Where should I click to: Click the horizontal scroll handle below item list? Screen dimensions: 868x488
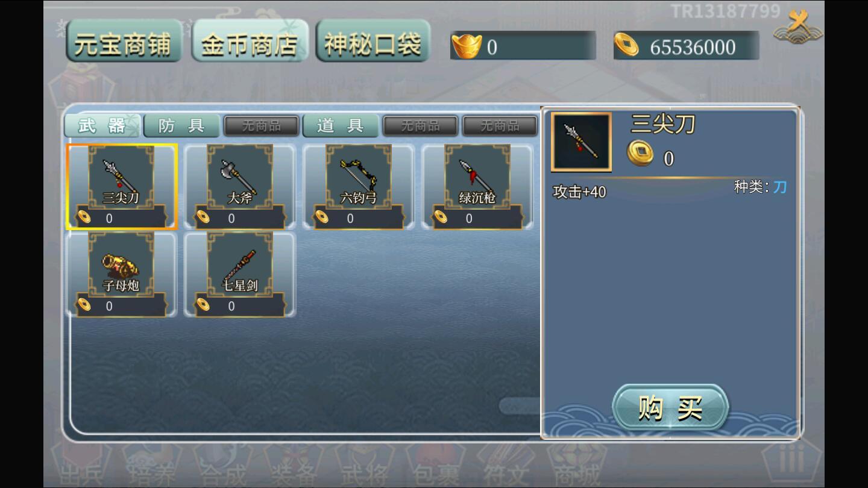click(520, 406)
